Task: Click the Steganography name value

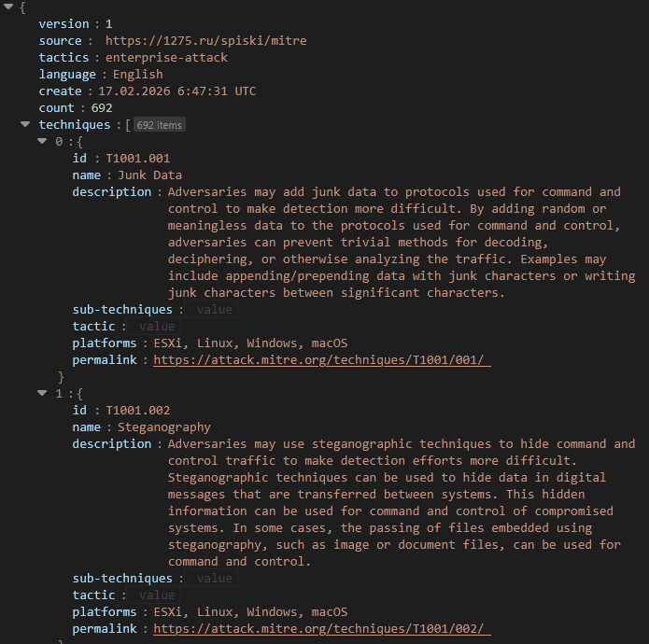Action: pos(164,427)
